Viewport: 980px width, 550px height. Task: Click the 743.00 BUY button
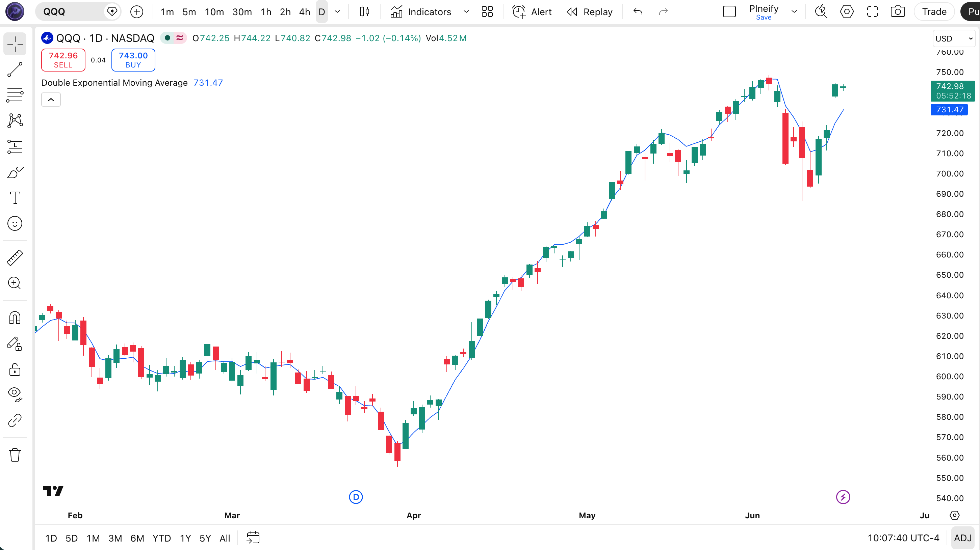pos(133,60)
